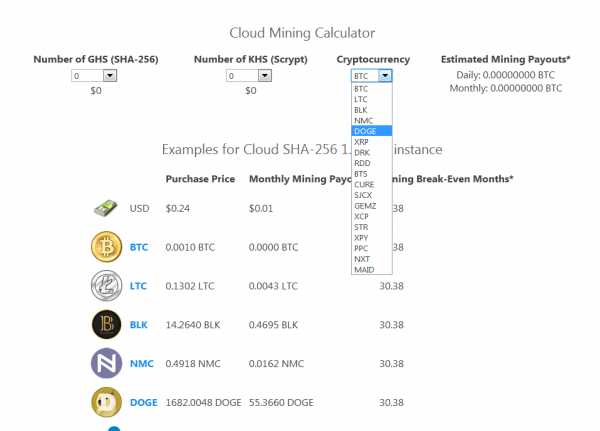
Task: Open the BLK link in examples table
Action: 139,325
